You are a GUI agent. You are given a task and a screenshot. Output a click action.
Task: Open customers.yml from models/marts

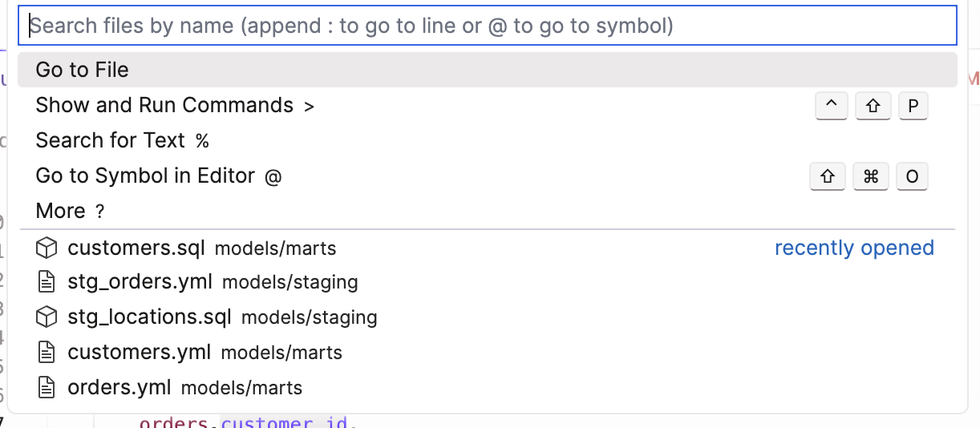click(x=140, y=352)
